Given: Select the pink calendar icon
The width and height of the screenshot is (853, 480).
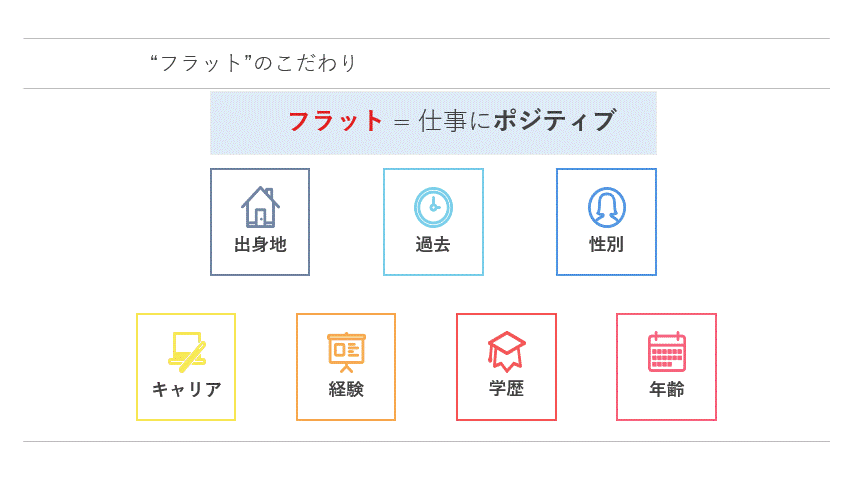Looking at the screenshot, I should pos(666,352).
